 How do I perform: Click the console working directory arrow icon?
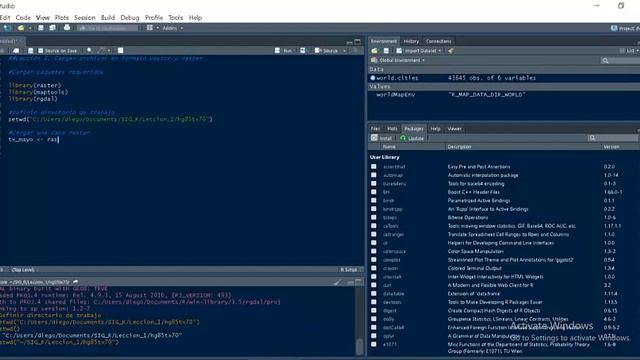(75, 282)
